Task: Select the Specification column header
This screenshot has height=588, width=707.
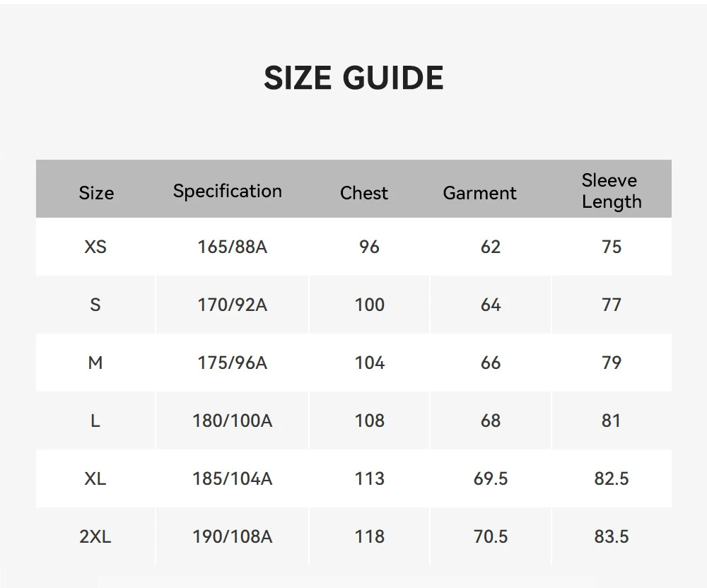Action: 227,191
